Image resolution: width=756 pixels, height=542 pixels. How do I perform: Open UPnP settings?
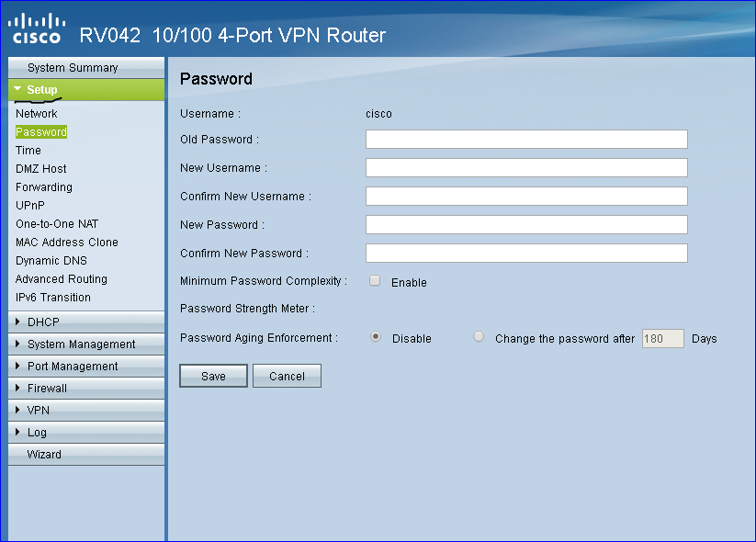pos(30,206)
